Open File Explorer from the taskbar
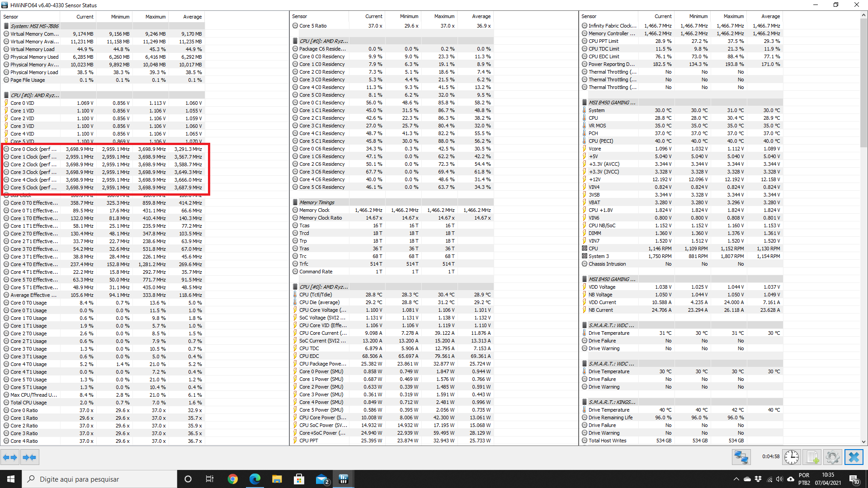 point(277,479)
